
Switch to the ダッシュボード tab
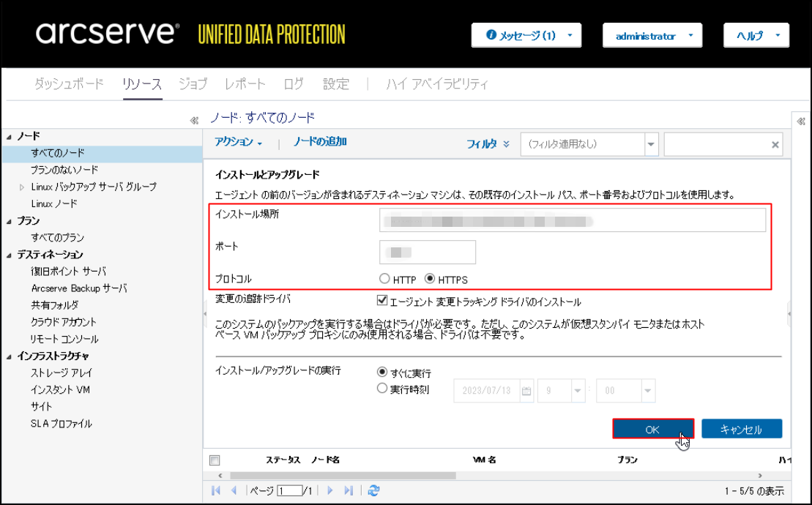click(70, 84)
